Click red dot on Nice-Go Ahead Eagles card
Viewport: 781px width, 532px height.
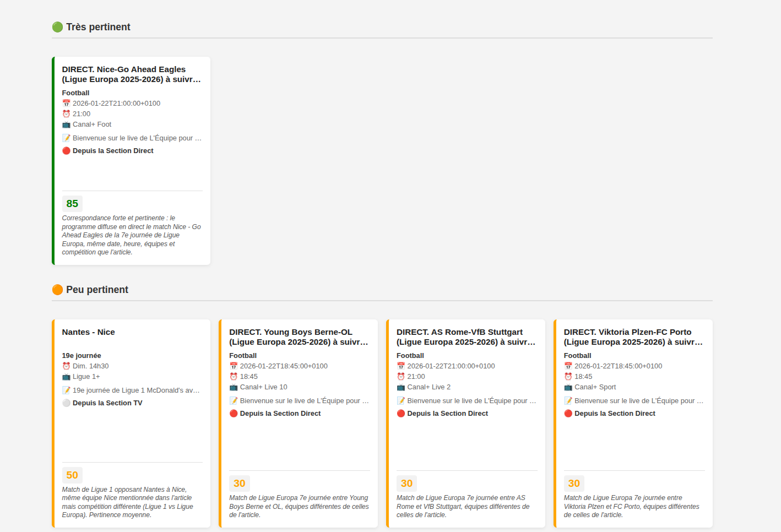[x=66, y=151]
